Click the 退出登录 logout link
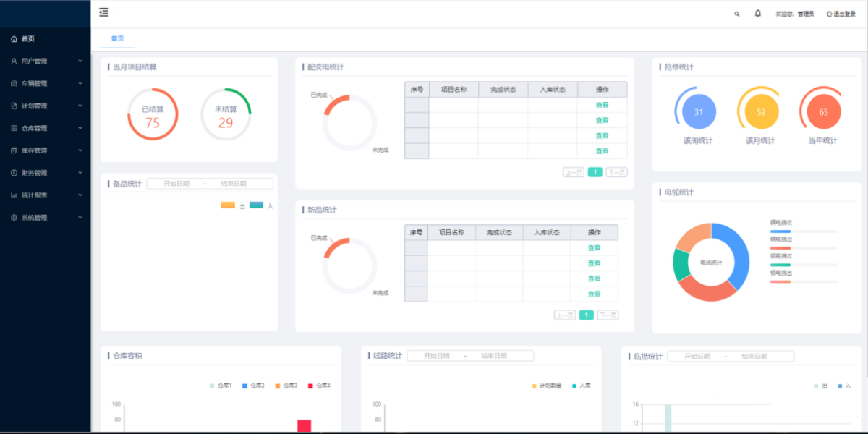This screenshot has width=868, height=434. tap(841, 14)
